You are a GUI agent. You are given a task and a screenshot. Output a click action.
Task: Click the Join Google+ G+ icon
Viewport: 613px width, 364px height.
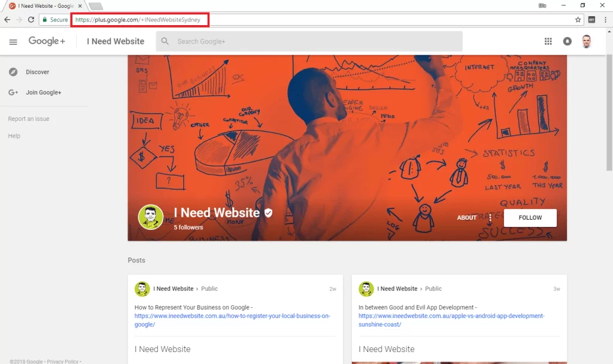pyautogui.click(x=13, y=92)
